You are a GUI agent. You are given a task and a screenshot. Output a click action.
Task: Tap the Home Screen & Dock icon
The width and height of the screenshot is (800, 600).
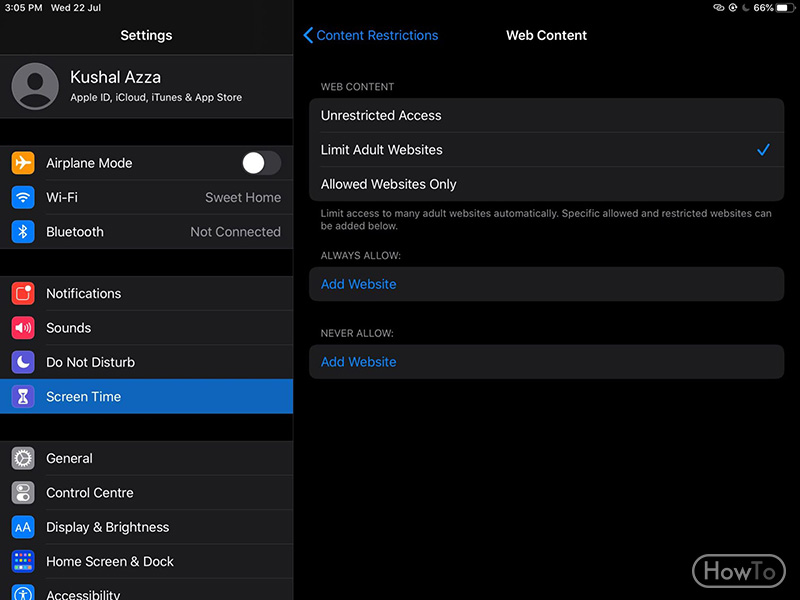tap(23, 561)
